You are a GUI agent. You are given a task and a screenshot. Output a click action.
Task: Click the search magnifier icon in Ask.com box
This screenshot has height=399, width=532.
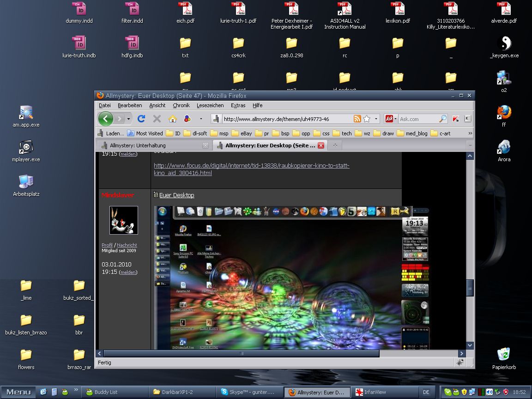(443, 119)
